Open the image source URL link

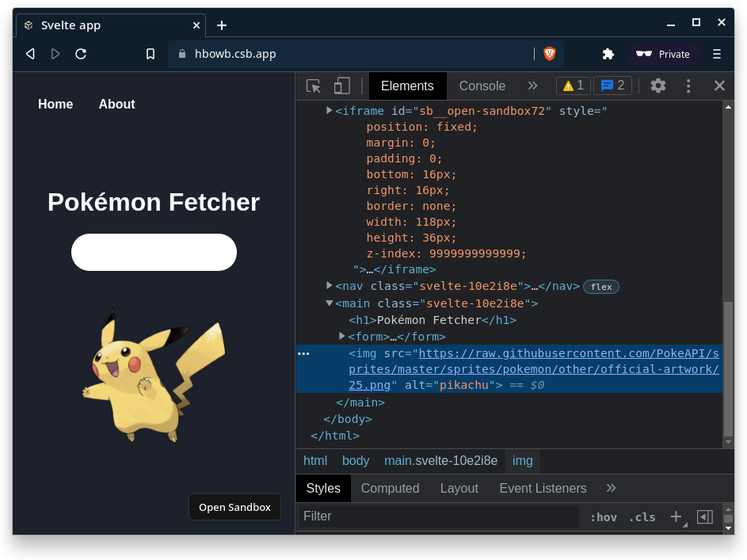point(534,369)
